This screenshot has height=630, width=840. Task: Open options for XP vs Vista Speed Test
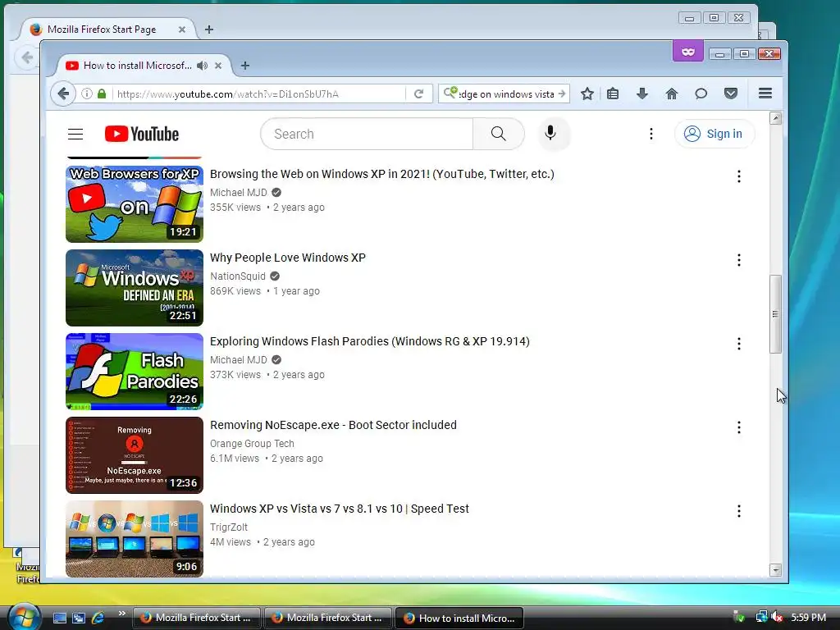(x=739, y=510)
